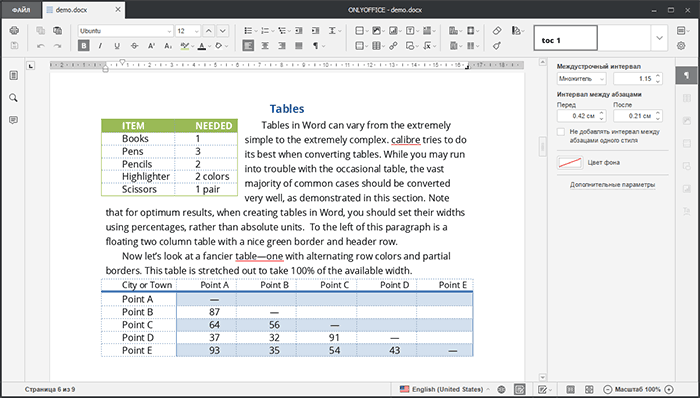The image size is (700, 398).
Task: Click 'Дополнительные параметры' link
Action: click(612, 185)
